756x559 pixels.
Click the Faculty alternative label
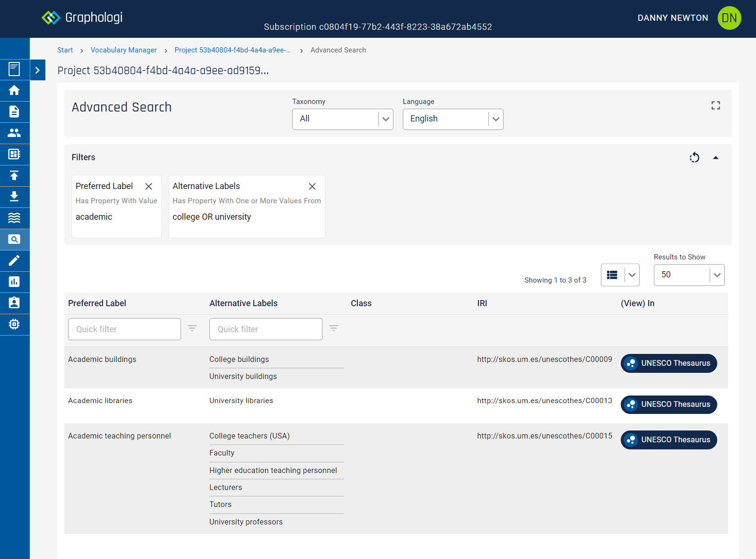pos(222,453)
